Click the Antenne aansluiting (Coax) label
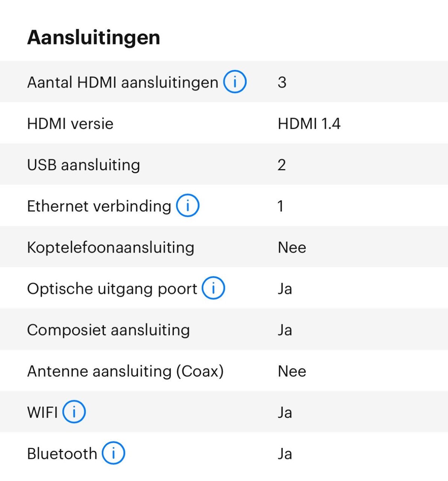448x481 pixels. pos(125,371)
